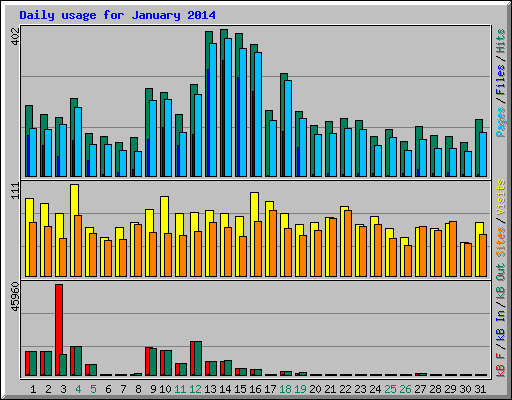Screen dimensions: 512x400
Task: Click green weekend day label 4
Action: pos(78,389)
